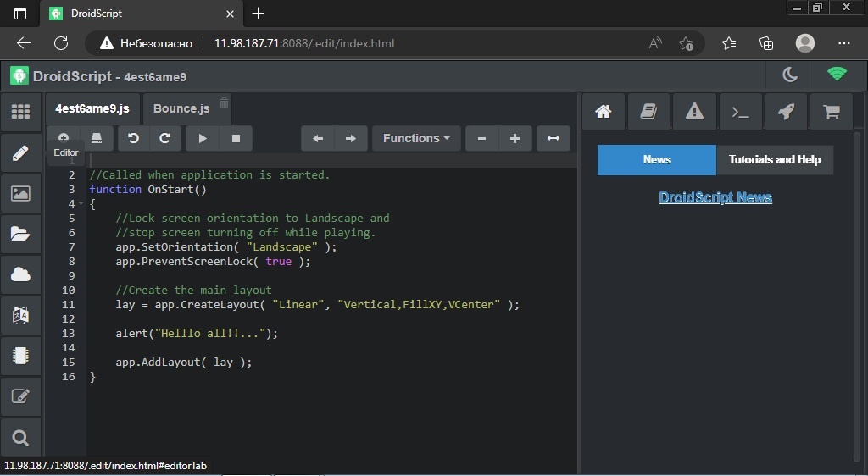Screen dimensions: 868x476
Task: Open the browser profile avatar
Action: click(x=805, y=43)
